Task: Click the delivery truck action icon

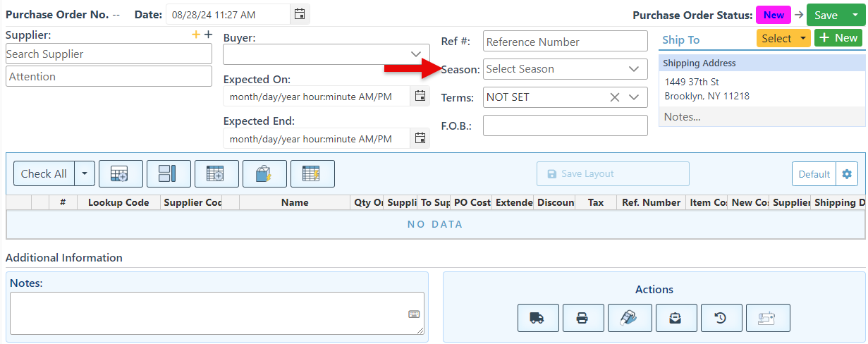Action: [x=538, y=318]
